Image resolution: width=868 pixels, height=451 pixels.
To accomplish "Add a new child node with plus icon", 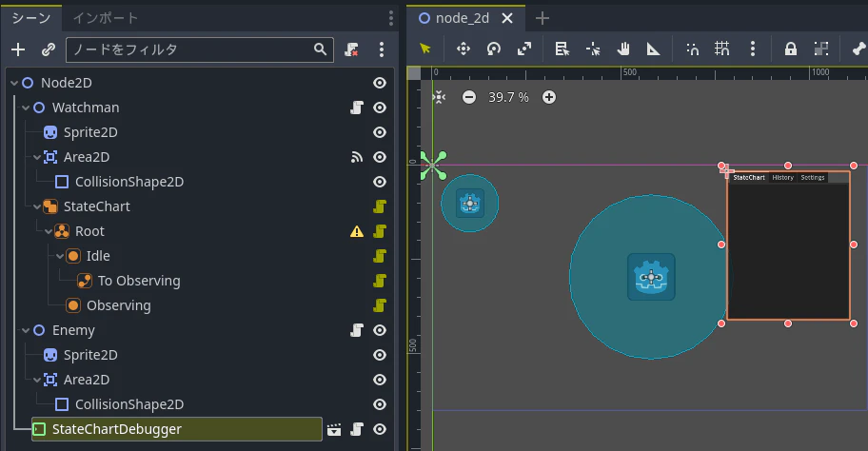I will [18, 49].
